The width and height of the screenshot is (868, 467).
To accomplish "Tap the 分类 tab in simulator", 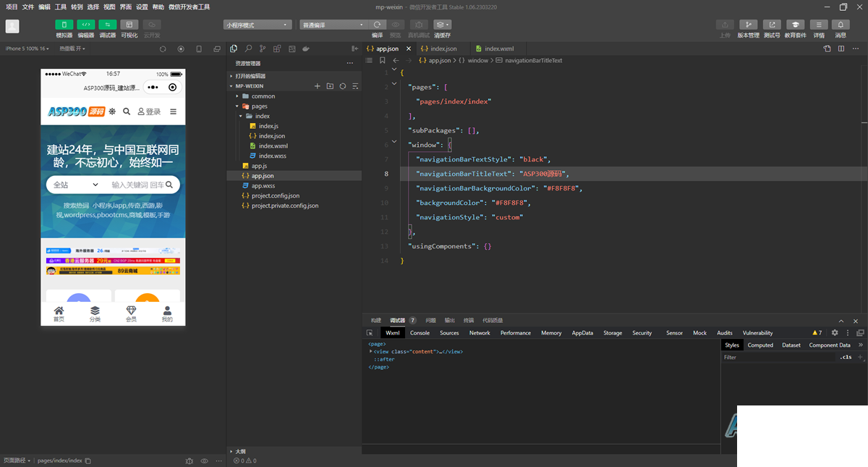I will (x=95, y=314).
